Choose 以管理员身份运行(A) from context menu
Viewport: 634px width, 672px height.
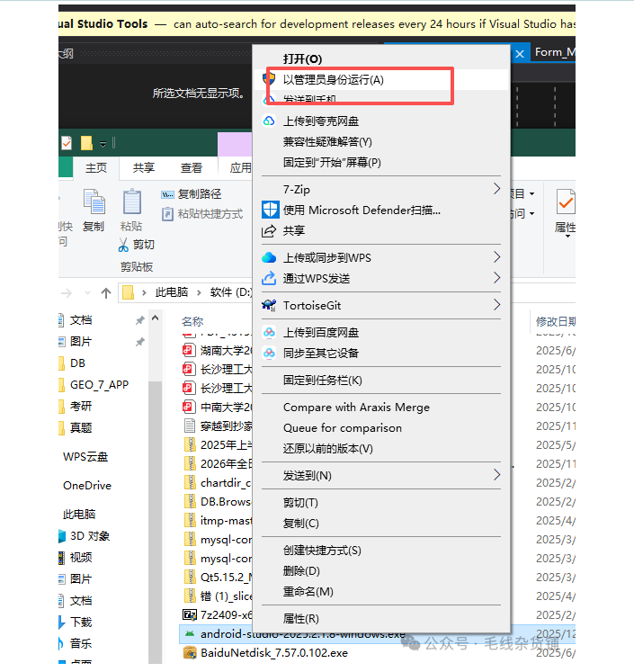click(333, 80)
